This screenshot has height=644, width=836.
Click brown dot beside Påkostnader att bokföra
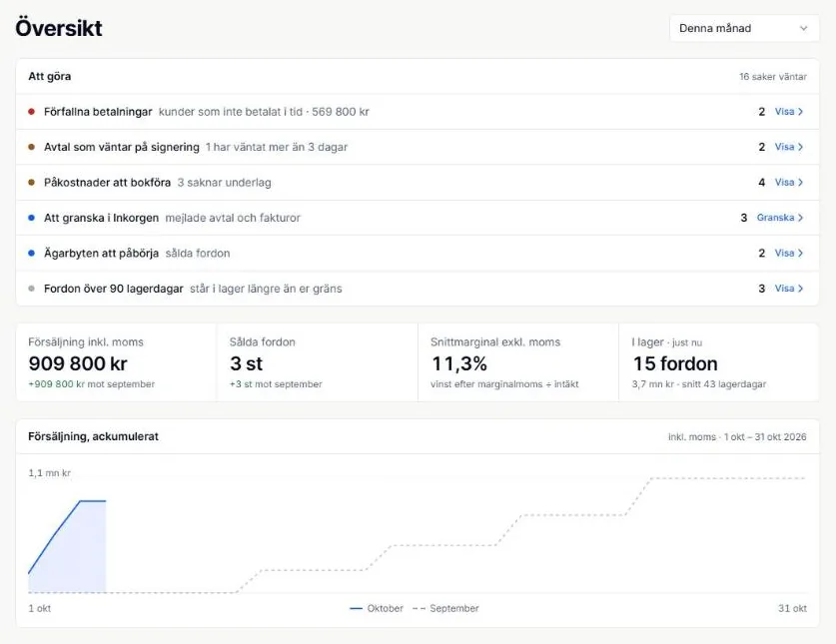[31, 183]
